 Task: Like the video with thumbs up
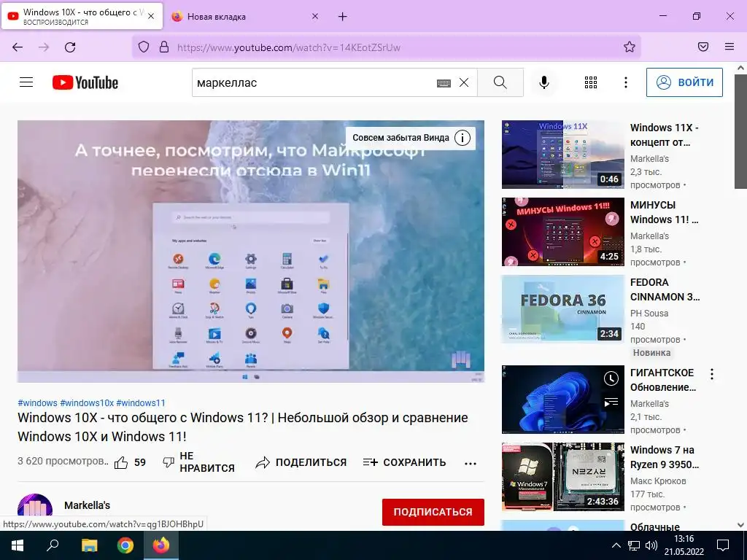tap(121, 462)
